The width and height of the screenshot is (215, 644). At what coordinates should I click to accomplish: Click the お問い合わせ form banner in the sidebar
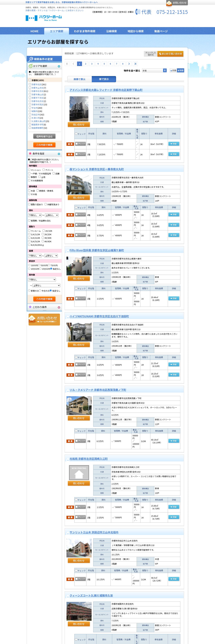point(44,319)
